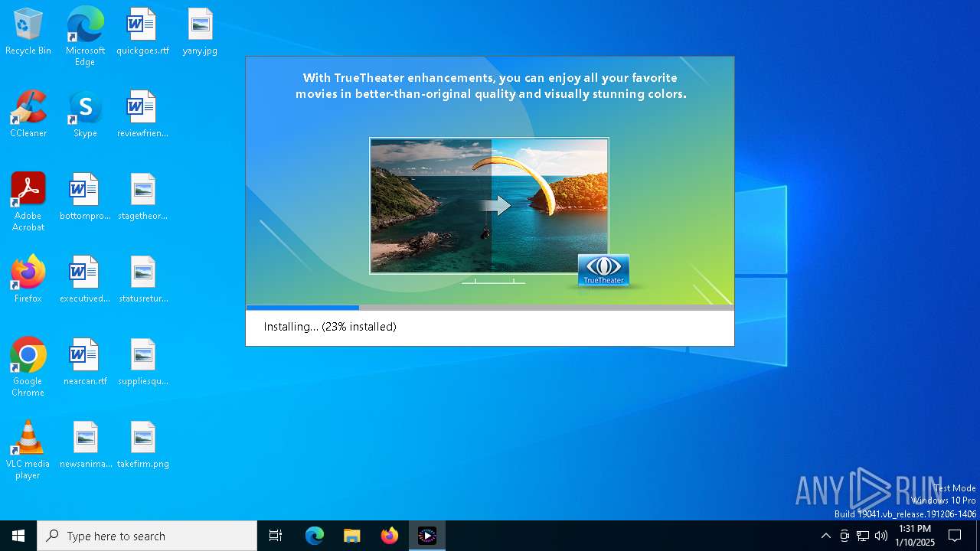Click the meet-now tray icon
This screenshot has width=980, height=551.
844,536
